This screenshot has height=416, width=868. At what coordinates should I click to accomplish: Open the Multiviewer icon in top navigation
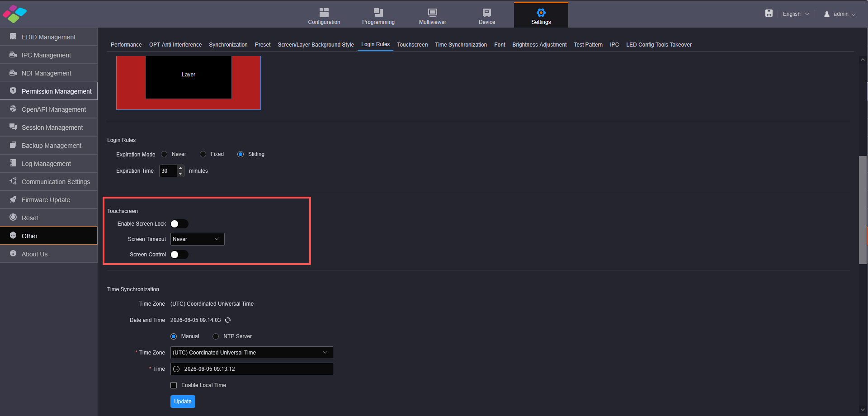point(432,13)
